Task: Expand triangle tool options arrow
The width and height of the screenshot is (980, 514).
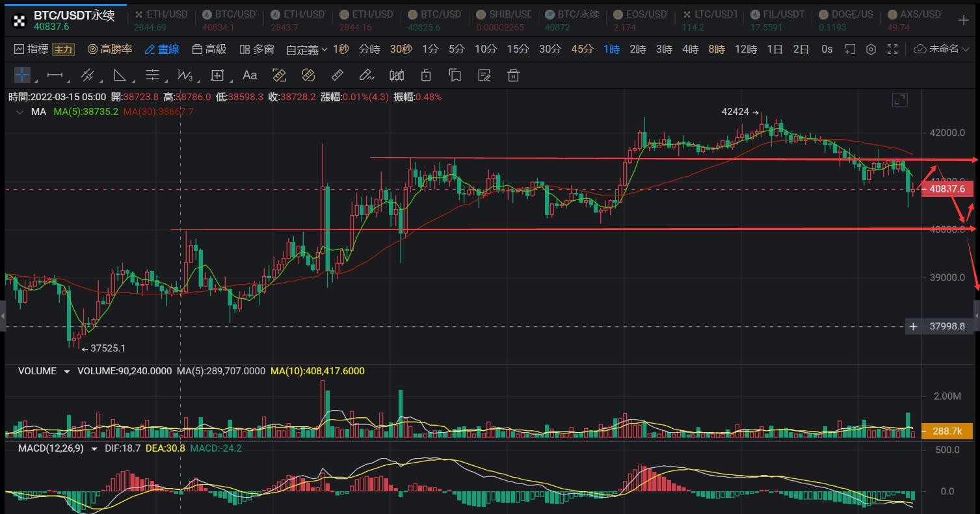Action: tap(133, 81)
